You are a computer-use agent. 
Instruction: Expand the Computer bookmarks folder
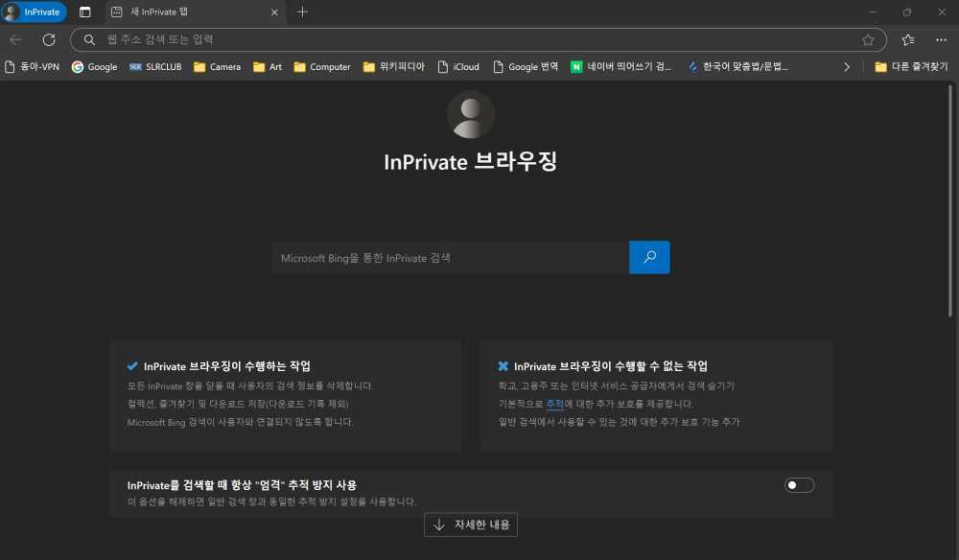pyautogui.click(x=322, y=66)
